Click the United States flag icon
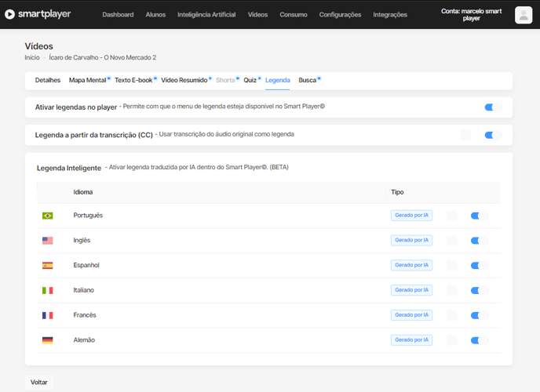Screen dimensions: 540x392 tap(48, 241)
